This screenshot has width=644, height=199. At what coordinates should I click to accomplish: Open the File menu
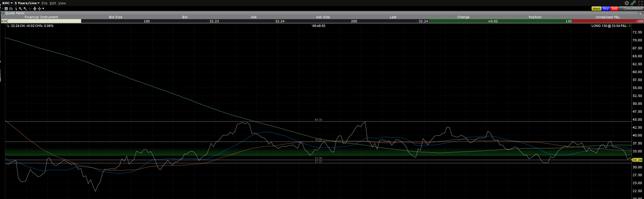coord(44,3)
